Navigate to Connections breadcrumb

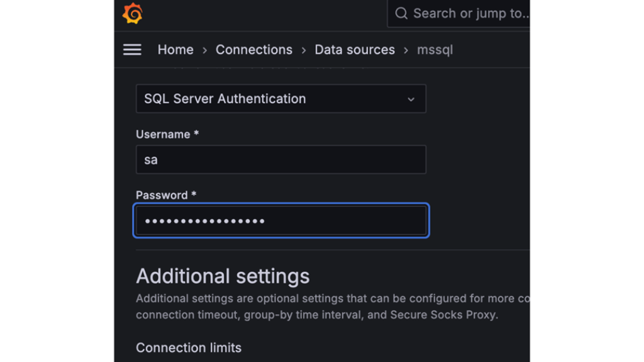(254, 50)
